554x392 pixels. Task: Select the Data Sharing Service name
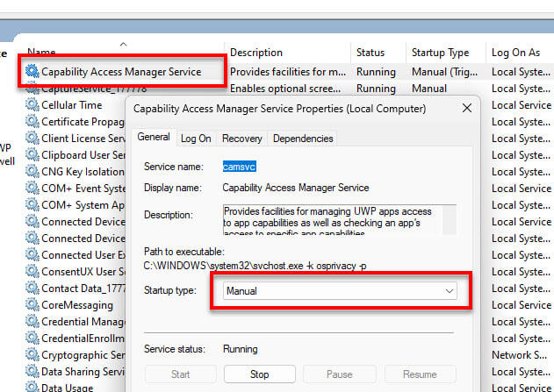coord(83,371)
